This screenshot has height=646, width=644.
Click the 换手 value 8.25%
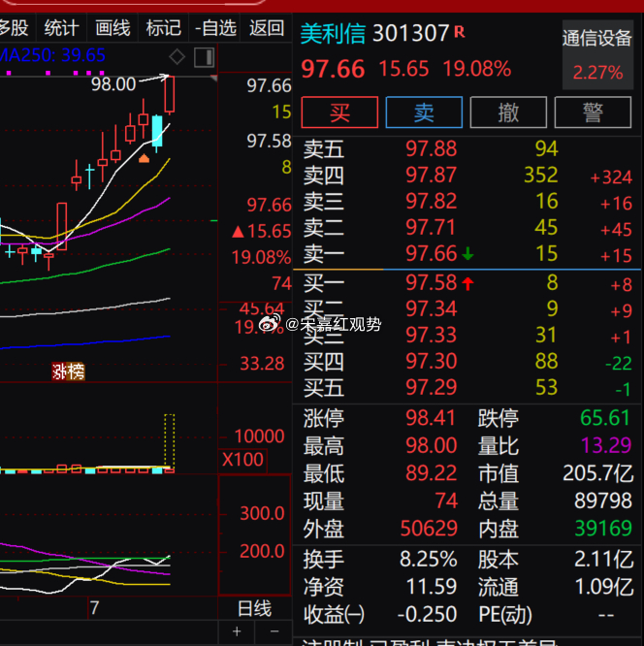click(428, 559)
